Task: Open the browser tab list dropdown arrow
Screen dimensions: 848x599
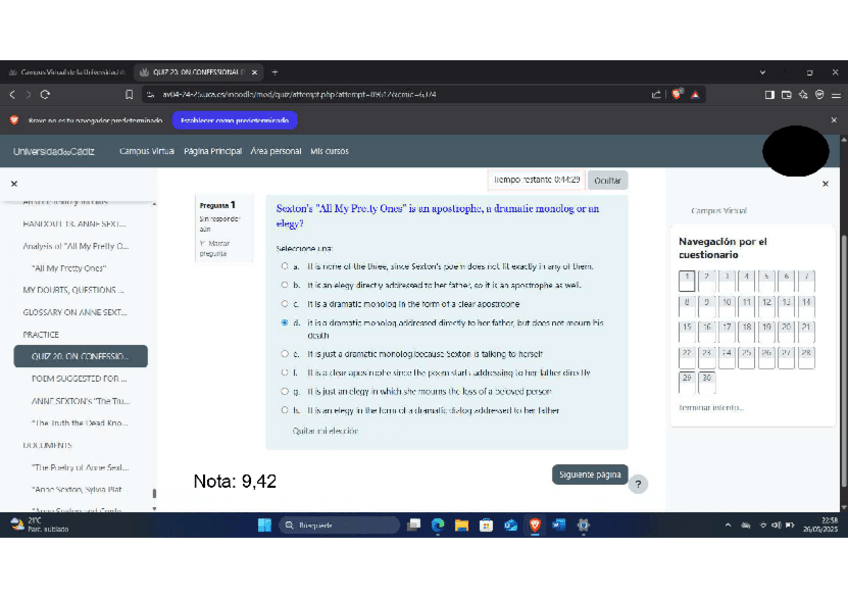Action: coord(763,72)
